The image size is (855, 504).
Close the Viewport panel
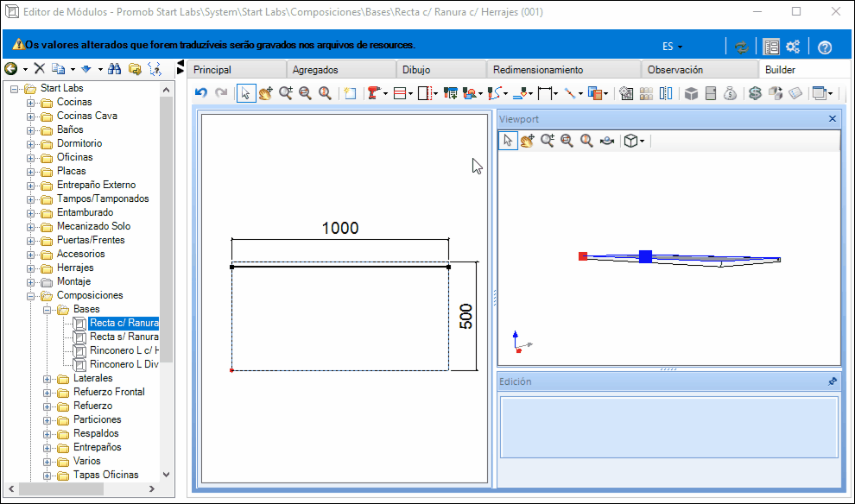tap(832, 119)
